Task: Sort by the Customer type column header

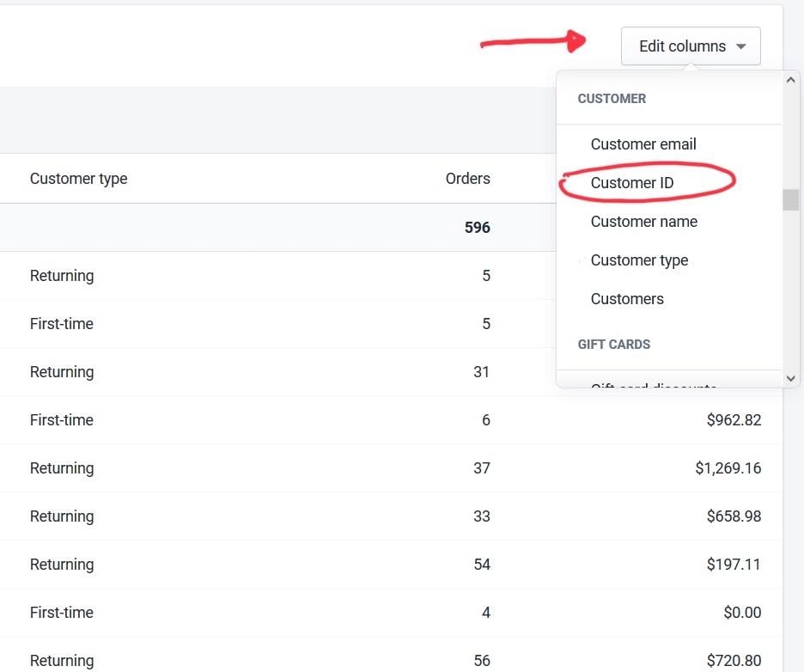Action: click(78, 178)
